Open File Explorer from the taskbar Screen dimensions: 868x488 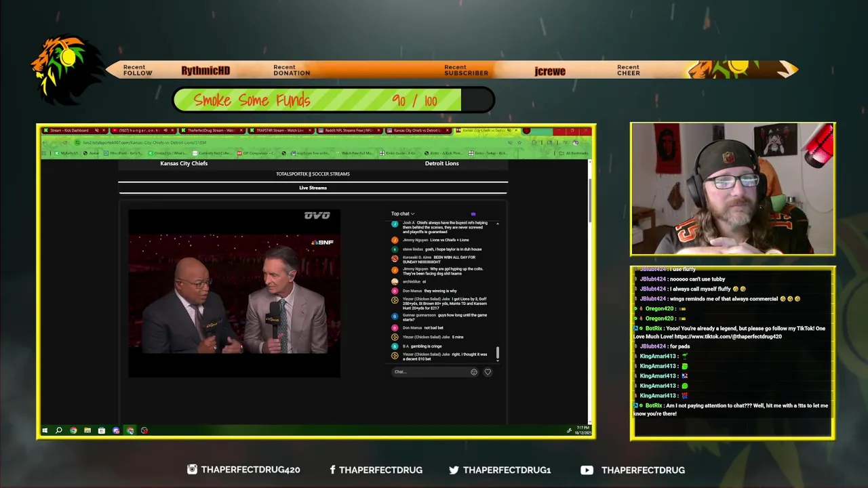pos(87,430)
